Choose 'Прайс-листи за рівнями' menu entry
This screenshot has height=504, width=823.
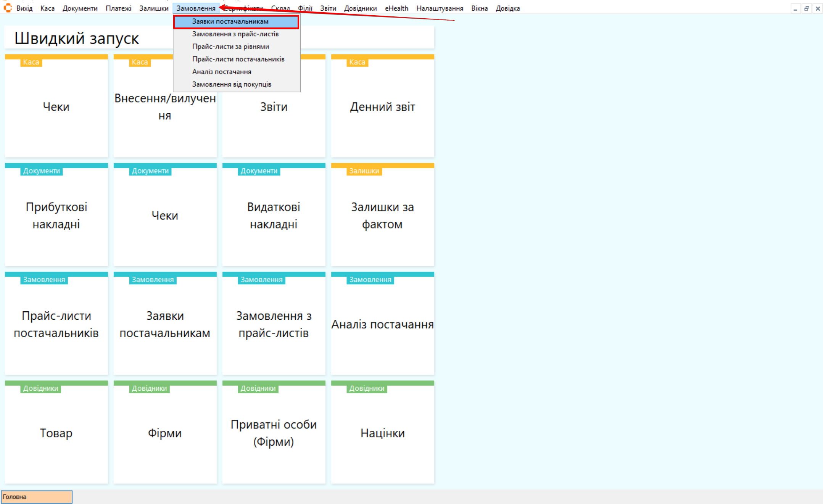230,47
